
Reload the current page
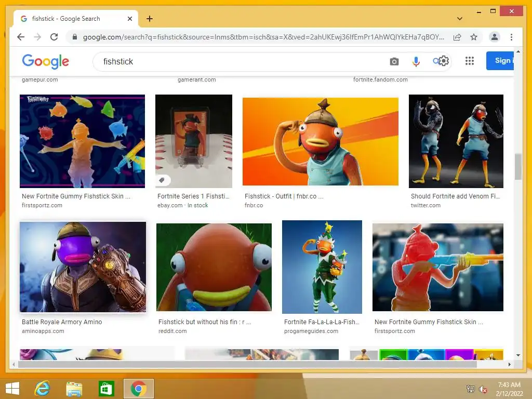(54, 37)
